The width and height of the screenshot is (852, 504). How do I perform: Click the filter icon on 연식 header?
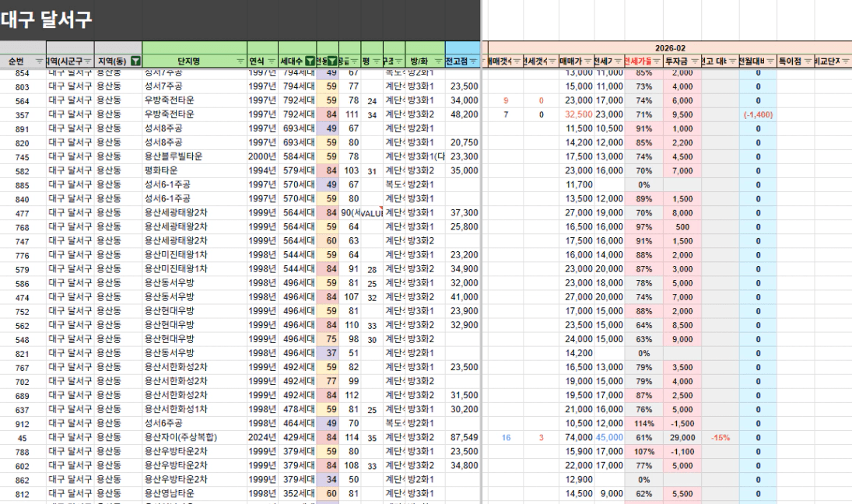272,61
